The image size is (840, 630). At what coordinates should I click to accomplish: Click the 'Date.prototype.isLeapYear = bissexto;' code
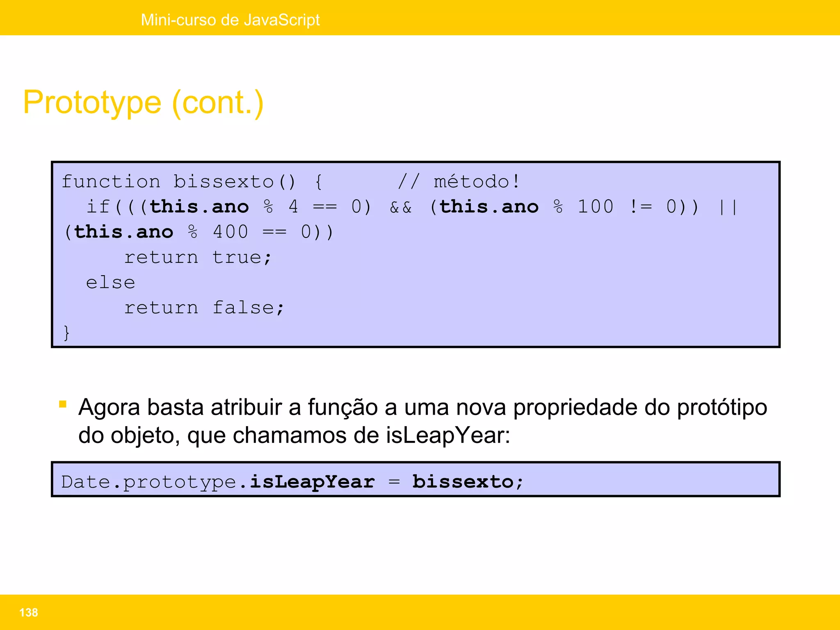point(292,482)
